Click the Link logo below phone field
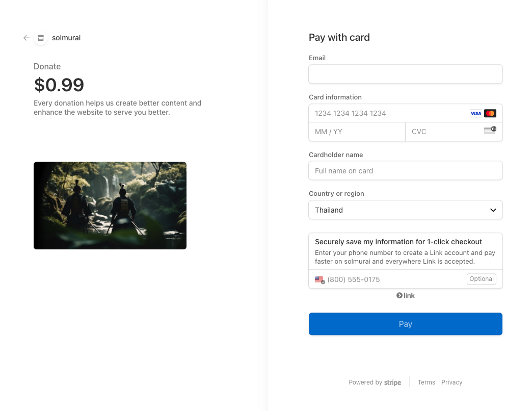 click(x=406, y=296)
